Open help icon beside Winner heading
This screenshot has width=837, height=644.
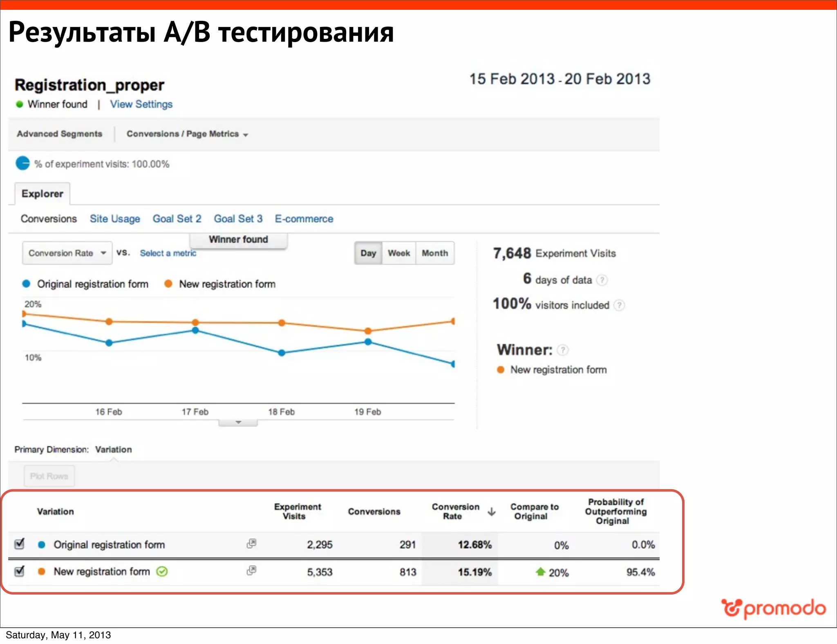(x=563, y=350)
